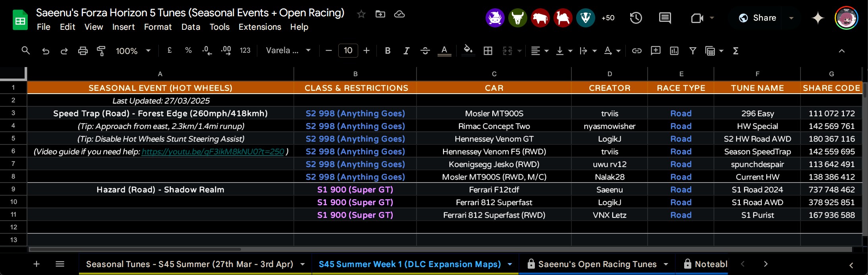Open the functions sigma menu
This screenshot has height=275, width=868.
coord(736,51)
